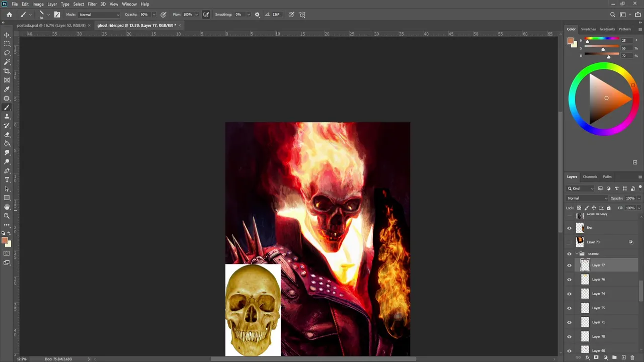Show the Layer 73 layer
644x362 pixels.
coord(570,242)
